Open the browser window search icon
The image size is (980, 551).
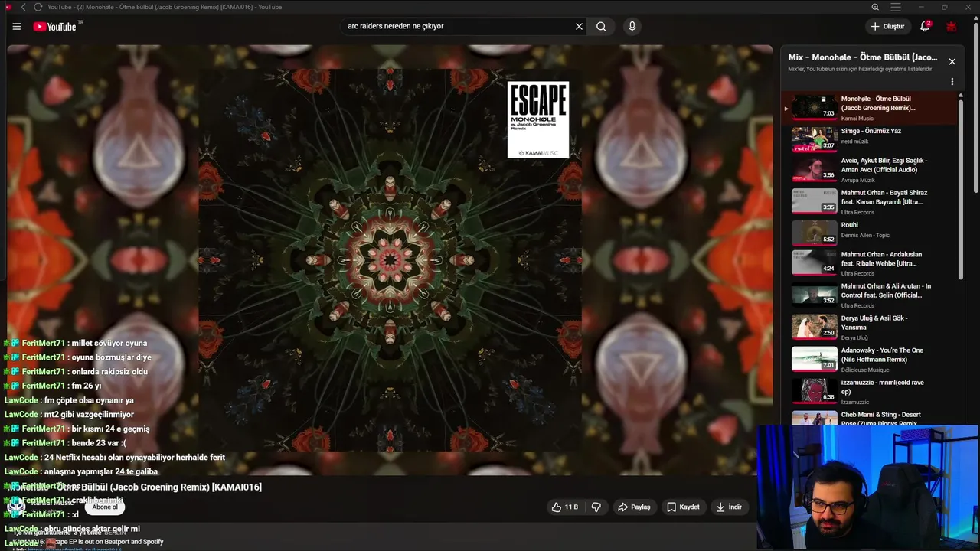pos(875,7)
